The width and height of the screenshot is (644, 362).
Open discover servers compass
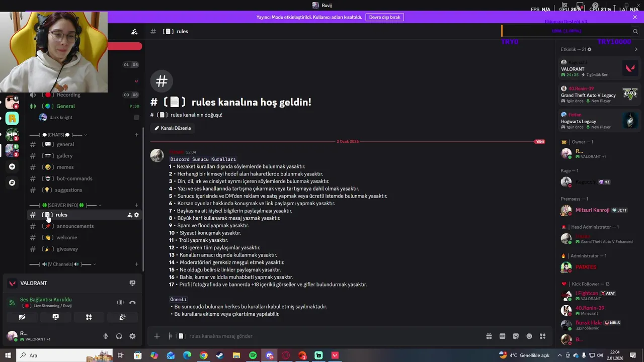pos(12,183)
